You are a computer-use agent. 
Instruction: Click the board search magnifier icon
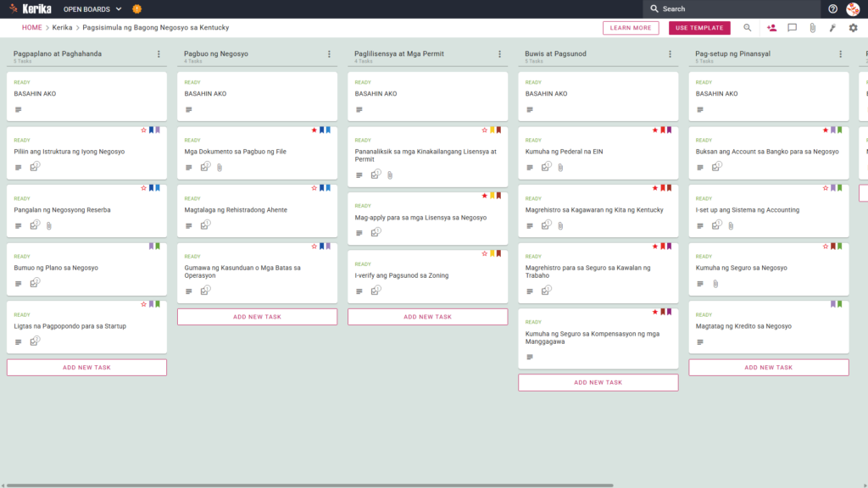[x=748, y=28]
